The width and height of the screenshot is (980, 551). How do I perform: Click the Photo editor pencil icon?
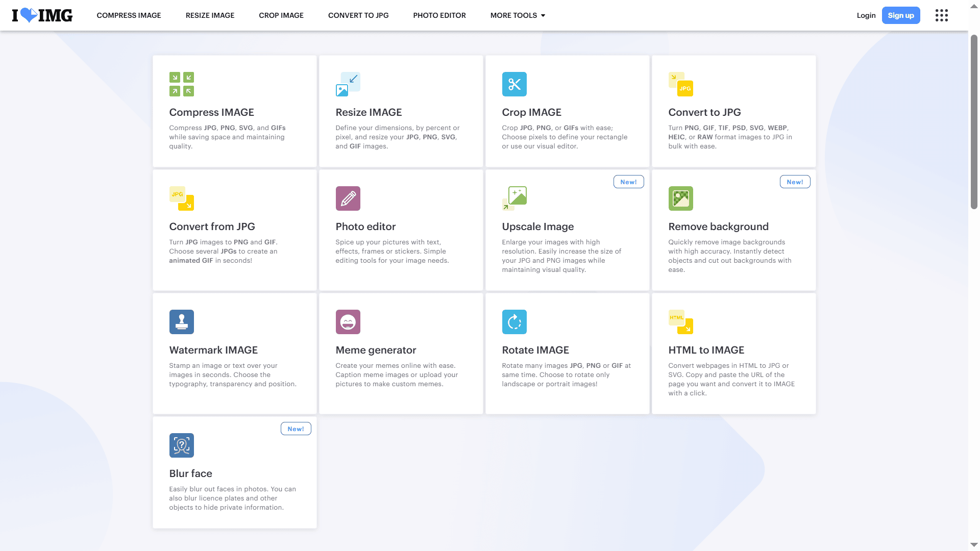(348, 198)
